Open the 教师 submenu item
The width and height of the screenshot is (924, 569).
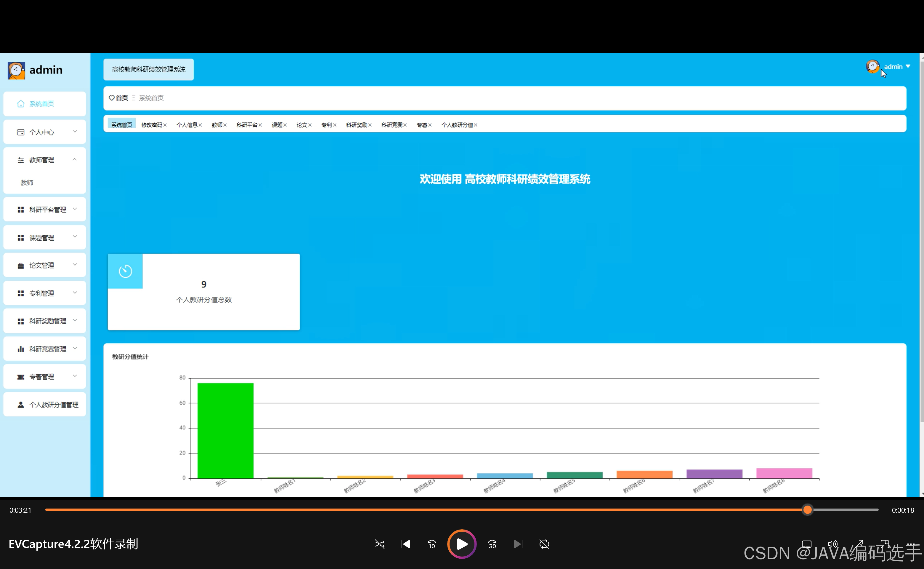pyautogui.click(x=27, y=183)
